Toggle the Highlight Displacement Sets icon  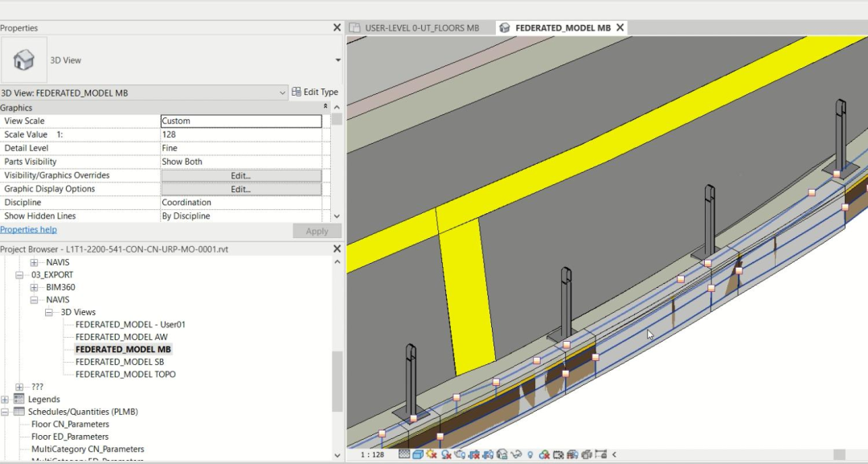pyautogui.click(x=586, y=454)
